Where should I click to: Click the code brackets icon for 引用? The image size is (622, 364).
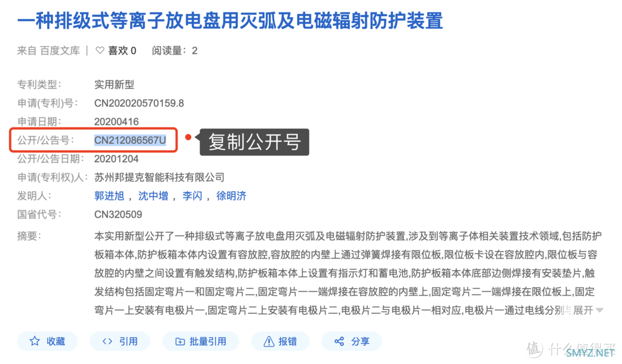(108, 341)
